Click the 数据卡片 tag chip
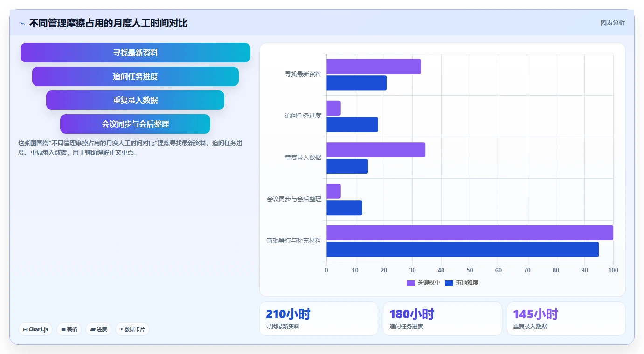 pyautogui.click(x=132, y=329)
